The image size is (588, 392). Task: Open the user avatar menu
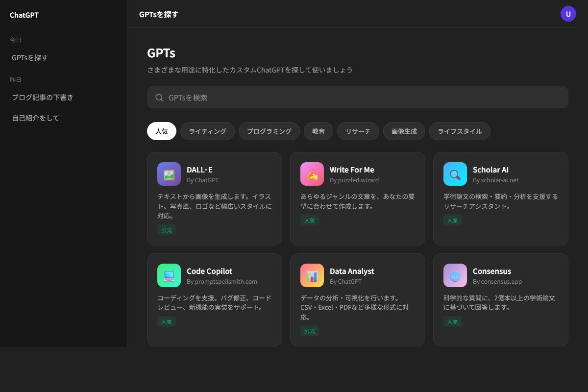point(568,14)
